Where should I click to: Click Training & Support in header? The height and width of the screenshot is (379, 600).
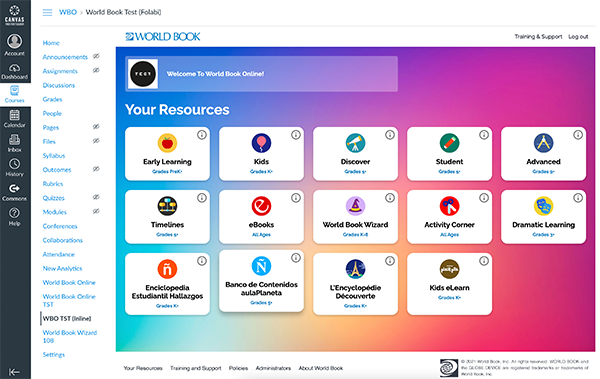538,37
